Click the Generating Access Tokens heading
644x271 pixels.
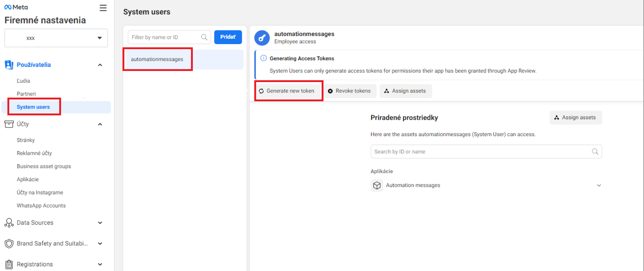coord(302,58)
